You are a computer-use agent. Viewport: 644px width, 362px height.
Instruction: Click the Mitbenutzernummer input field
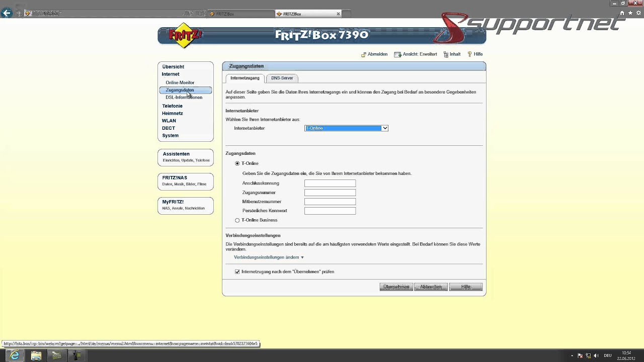click(330, 202)
